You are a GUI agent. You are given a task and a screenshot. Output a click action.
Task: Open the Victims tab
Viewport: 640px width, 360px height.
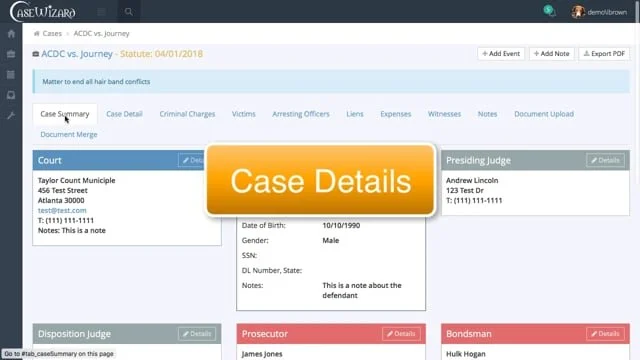click(x=244, y=114)
